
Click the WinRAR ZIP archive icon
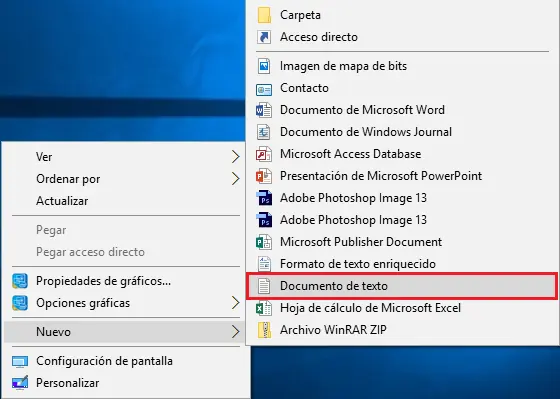click(x=264, y=330)
